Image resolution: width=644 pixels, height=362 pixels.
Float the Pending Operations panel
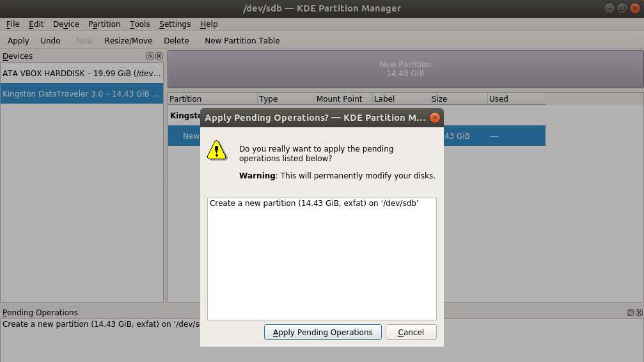630,312
